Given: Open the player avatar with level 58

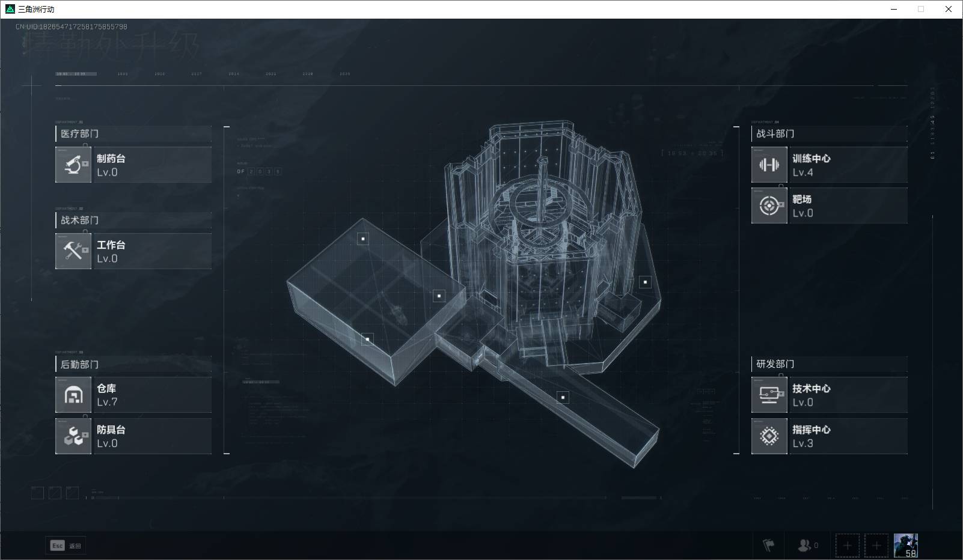Looking at the screenshot, I should click(x=906, y=546).
